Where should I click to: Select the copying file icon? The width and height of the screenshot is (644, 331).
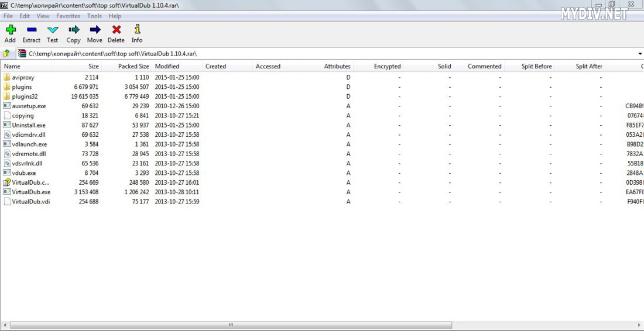click(6, 115)
